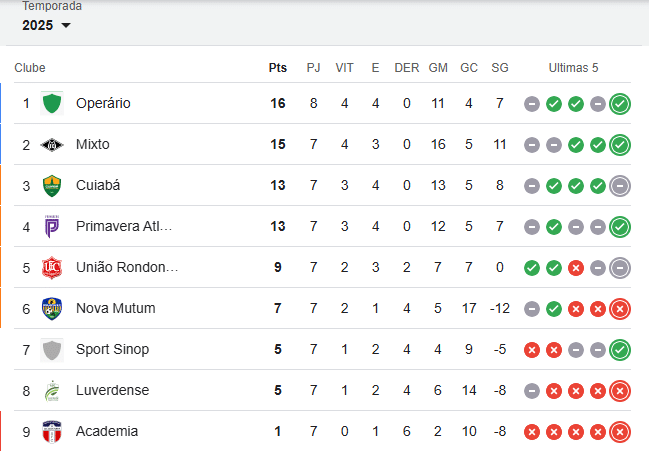Click Sport Sinop's placeholder crest icon
649x473 pixels.
click(x=52, y=349)
